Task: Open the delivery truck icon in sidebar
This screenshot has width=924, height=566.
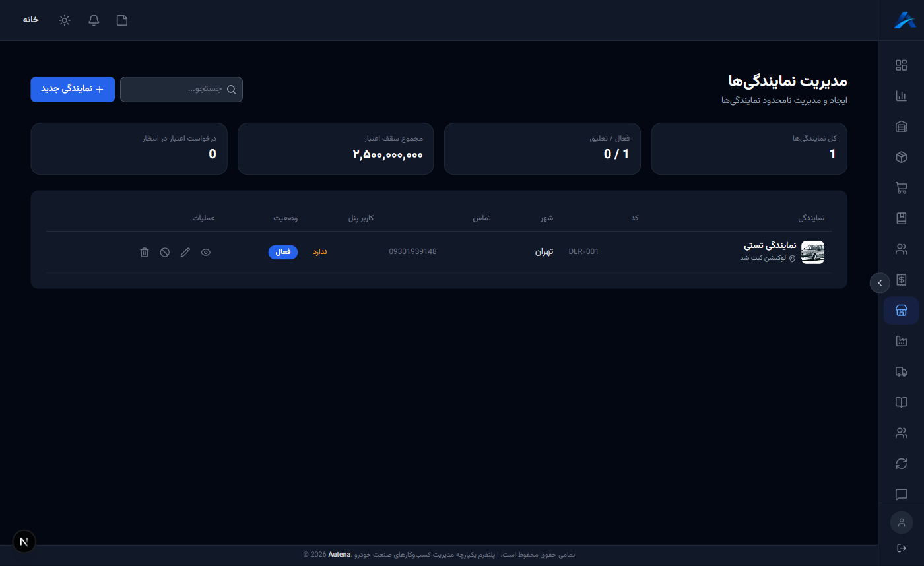Action: point(901,372)
